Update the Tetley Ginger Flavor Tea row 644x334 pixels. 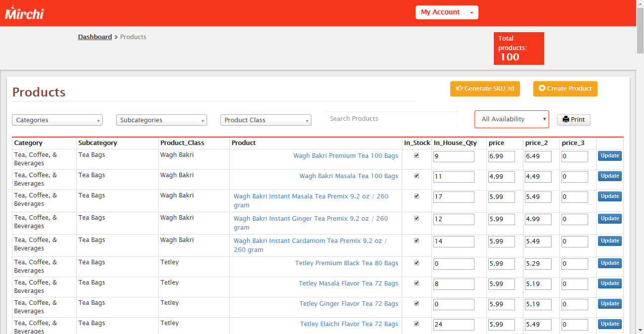(x=610, y=304)
